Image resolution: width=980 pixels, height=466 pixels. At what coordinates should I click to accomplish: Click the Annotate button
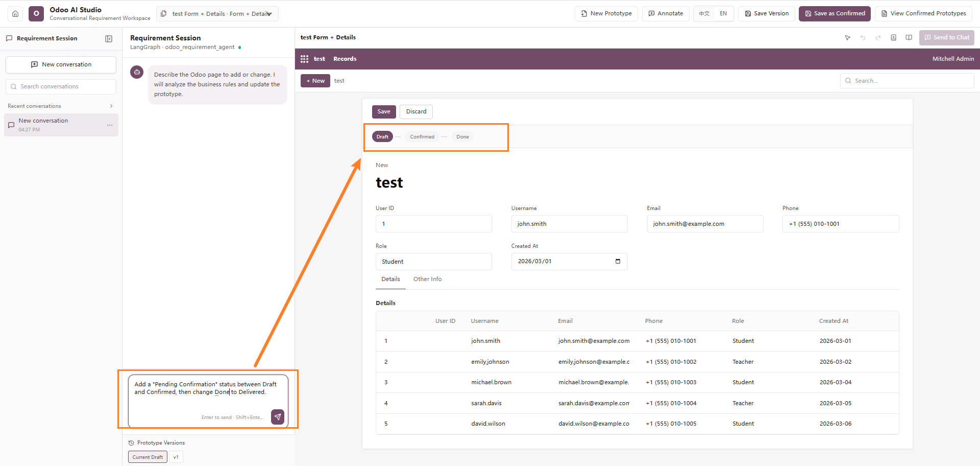click(666, 14)
